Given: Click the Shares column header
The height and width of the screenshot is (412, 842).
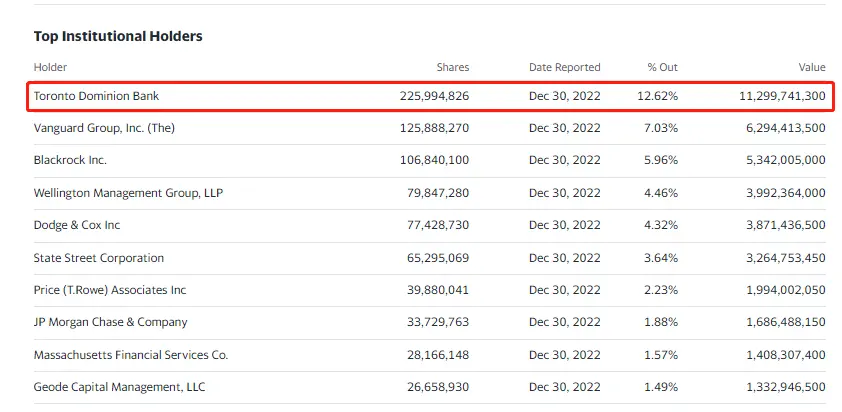Looking at the screenshot, I should pos(453,67).
